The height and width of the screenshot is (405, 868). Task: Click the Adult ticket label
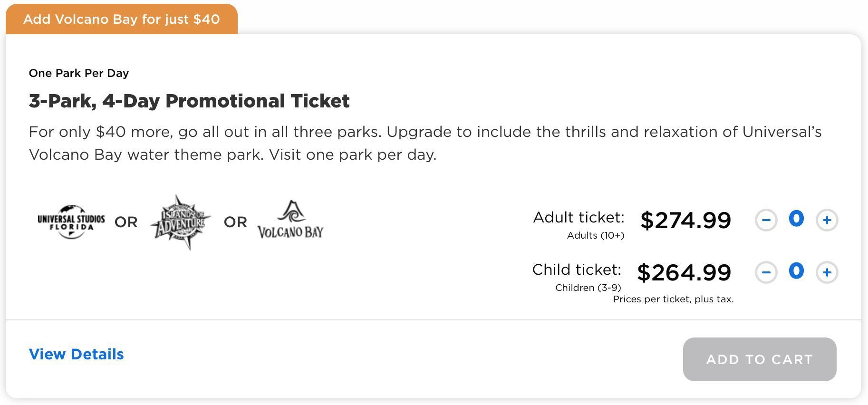[x=579, y=217]
